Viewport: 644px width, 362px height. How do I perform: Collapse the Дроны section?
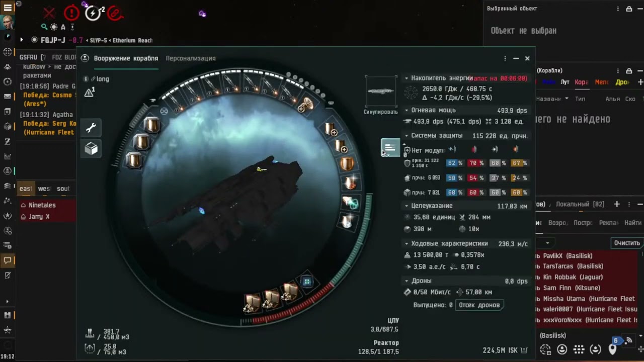[407, 281]
